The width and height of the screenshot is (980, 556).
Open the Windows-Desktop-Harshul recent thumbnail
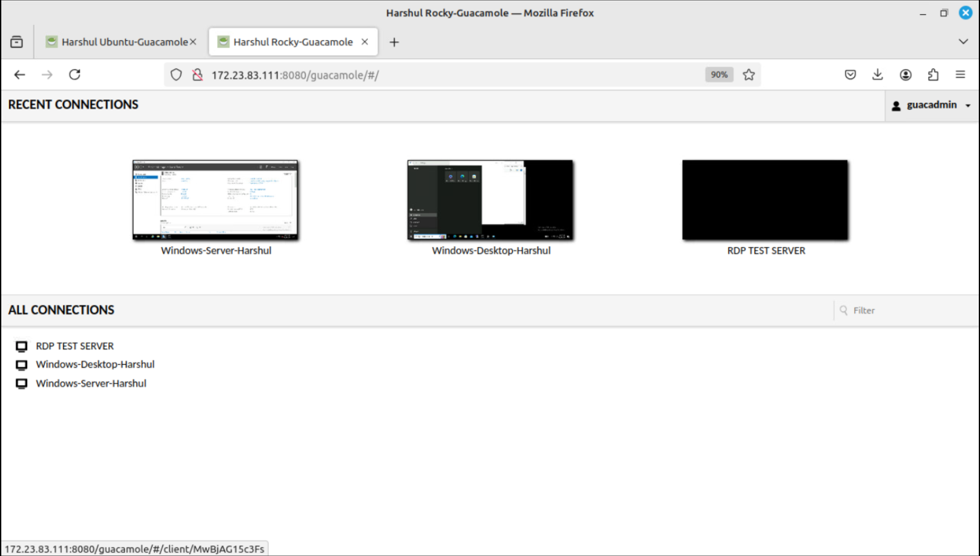490,200
